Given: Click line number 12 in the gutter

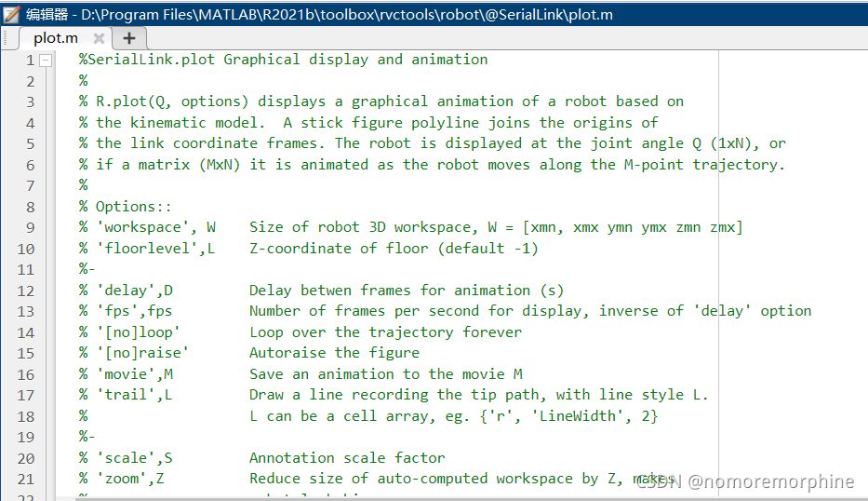Looking at the screenshot, I should tap(25, 291).
